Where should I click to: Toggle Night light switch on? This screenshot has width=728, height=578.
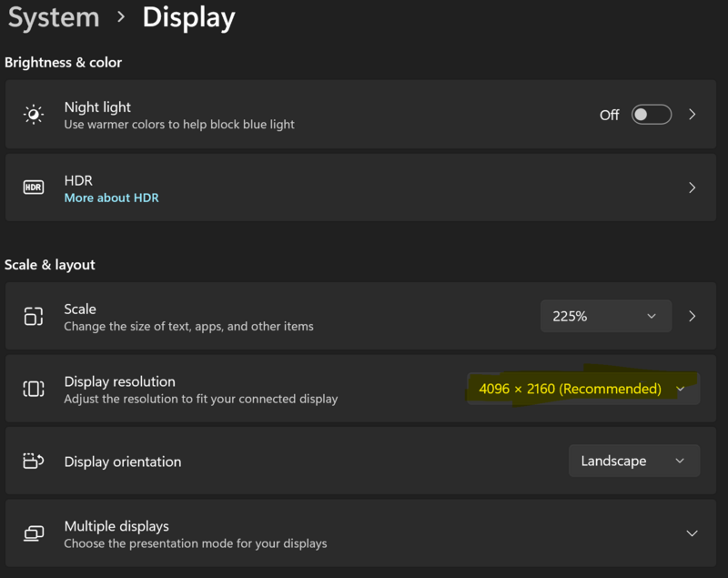pos(652,115)
